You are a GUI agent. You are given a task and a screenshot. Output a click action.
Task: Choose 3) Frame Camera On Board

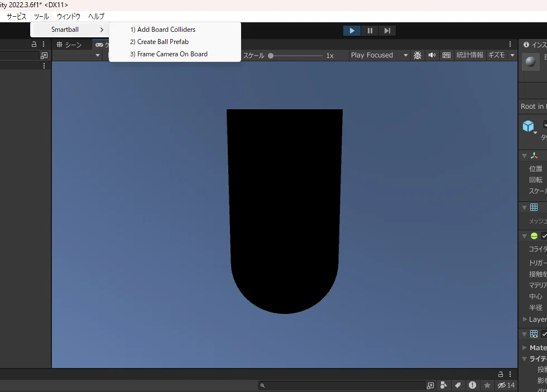coord(175,54)
